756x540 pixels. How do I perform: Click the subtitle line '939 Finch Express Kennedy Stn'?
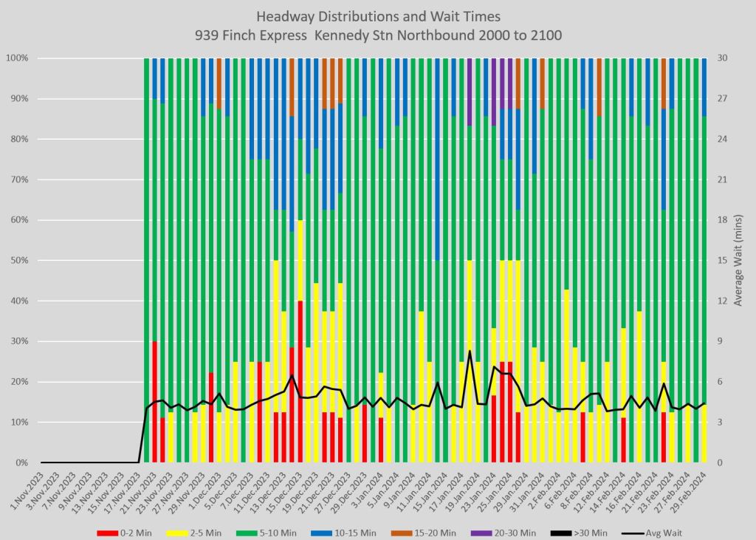[377, 34]
